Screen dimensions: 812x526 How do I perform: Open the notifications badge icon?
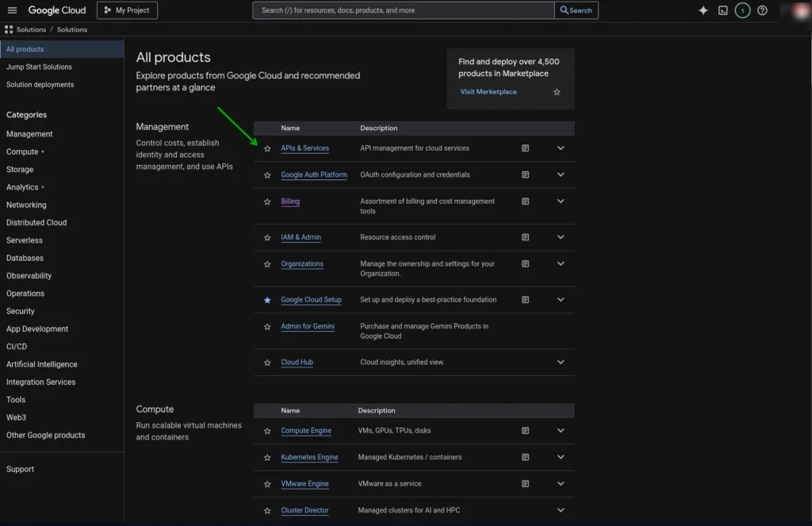coord(742,10)
